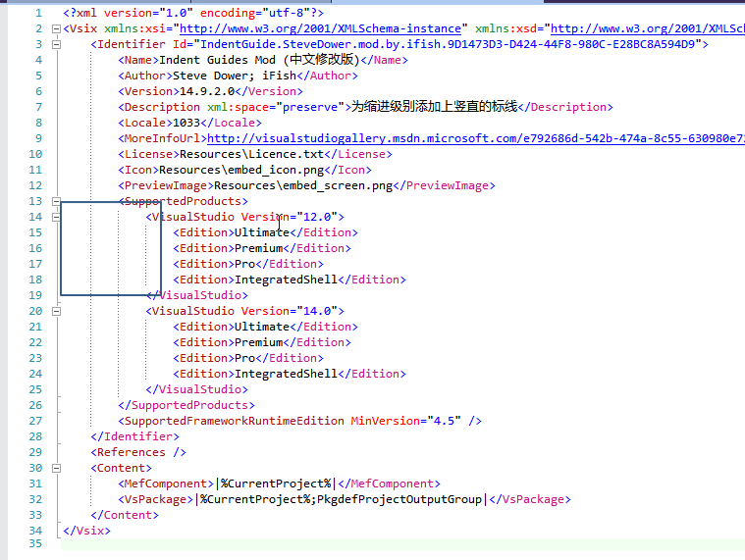Click Pro edition on line 17
745x560 pixels.
pyautogui.click(x=244, y=264)
